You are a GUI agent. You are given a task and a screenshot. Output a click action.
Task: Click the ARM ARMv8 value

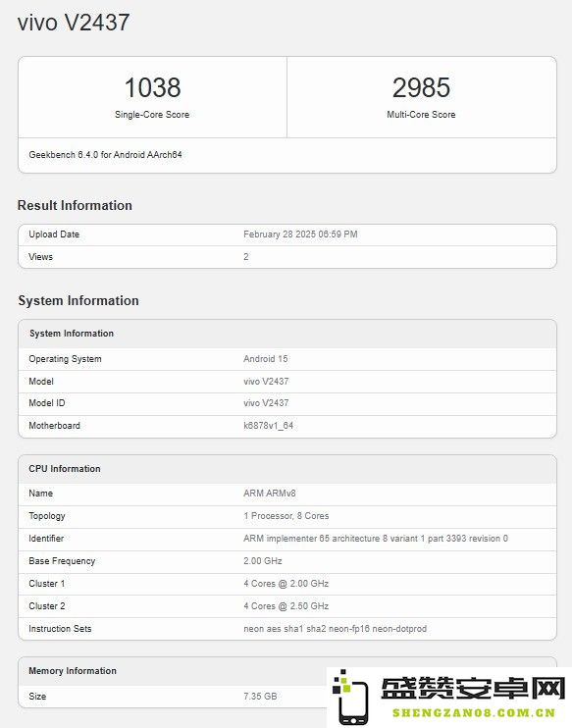tap(269, 494)
